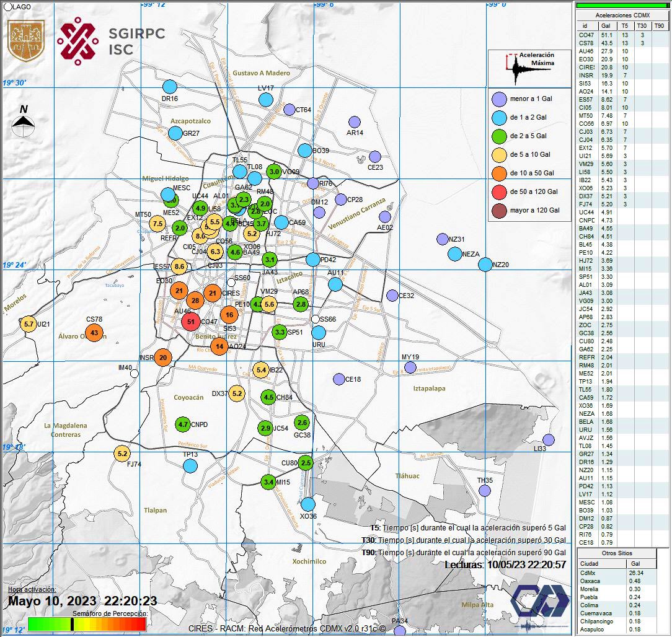Click the NZ20 blue station marker
The image size is (672, 637).
pyautogui.click(x=485, y=265)
